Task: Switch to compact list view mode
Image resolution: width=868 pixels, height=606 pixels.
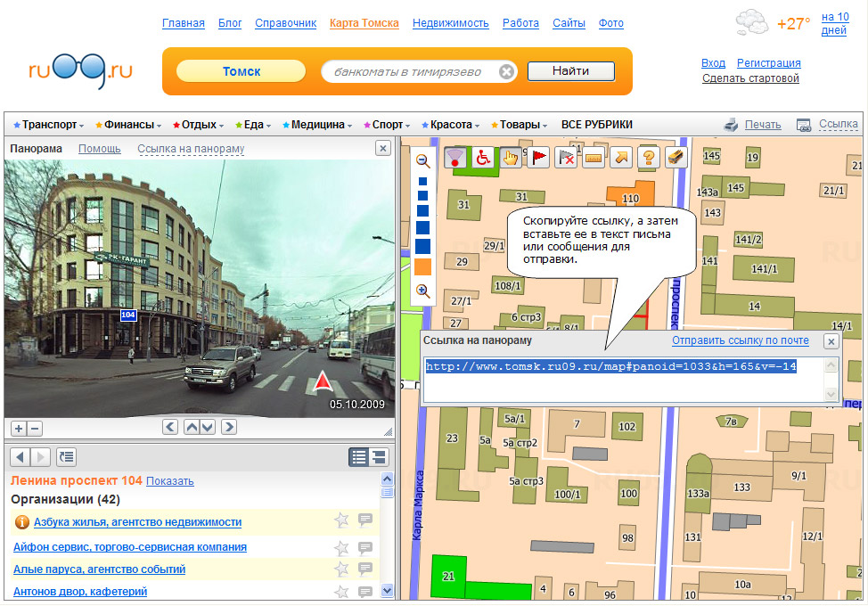Action: pos(359,457)
